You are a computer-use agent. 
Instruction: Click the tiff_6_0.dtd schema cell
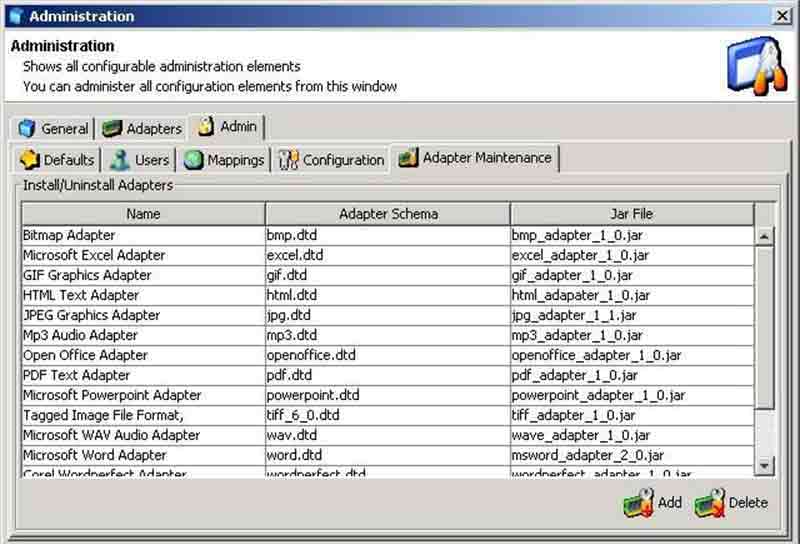387,415
